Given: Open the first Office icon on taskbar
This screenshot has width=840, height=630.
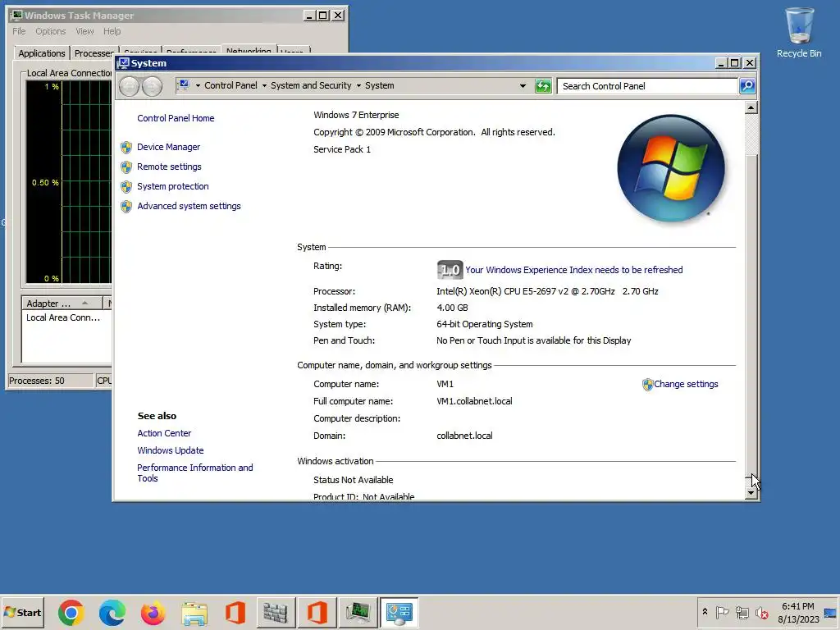Looking at the screenshot, I should pyautogui.click(x=235, y=613).
